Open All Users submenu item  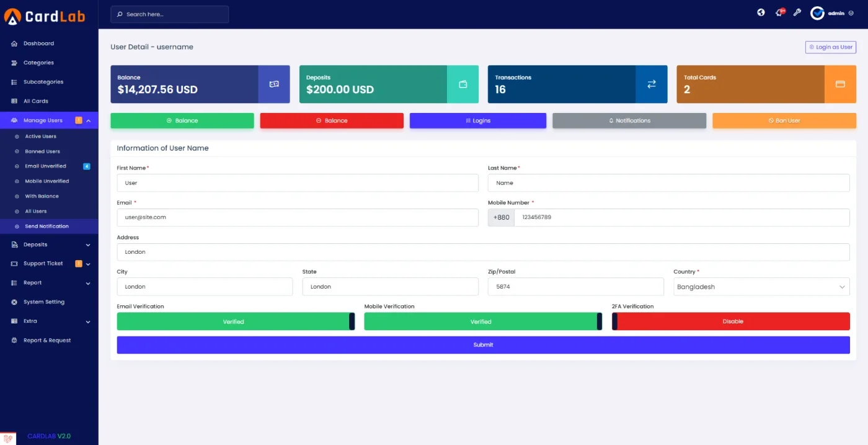[49, 211]
